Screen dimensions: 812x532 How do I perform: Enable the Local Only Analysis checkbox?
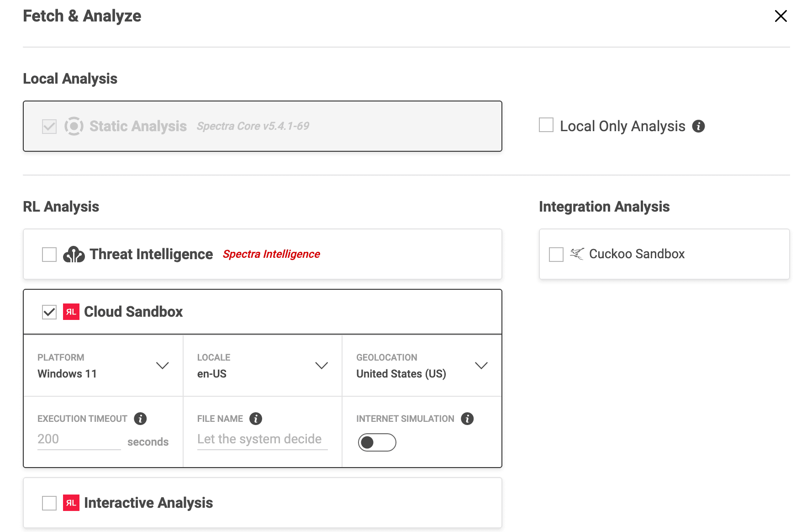pyautogui.click(x=545, y=125)
